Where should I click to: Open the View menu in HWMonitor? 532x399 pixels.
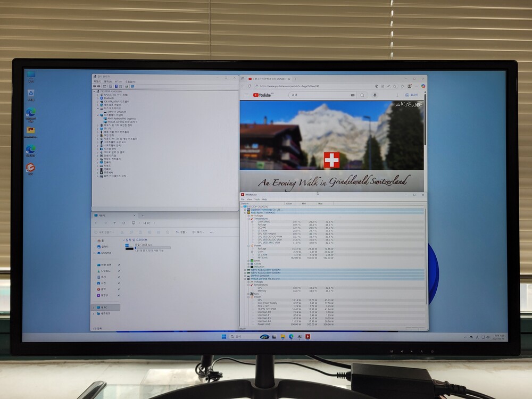coord(250,199)
